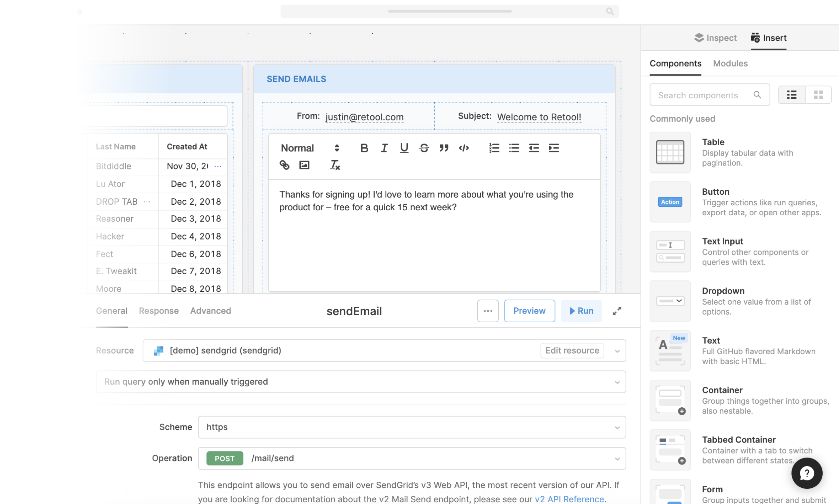Insert a hyperlink in the email body
The image size is (839, 504).
[285, 165]
